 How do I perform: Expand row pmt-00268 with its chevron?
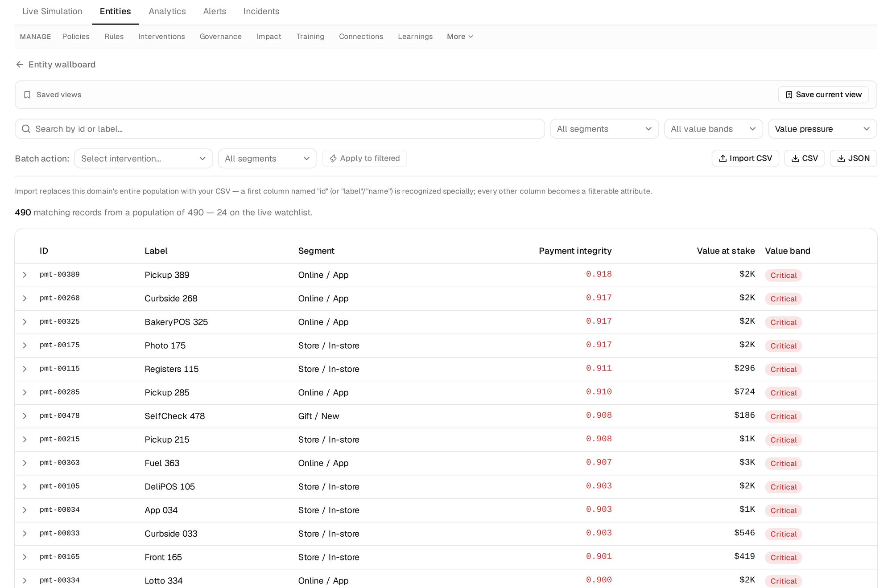pos(25,299)
